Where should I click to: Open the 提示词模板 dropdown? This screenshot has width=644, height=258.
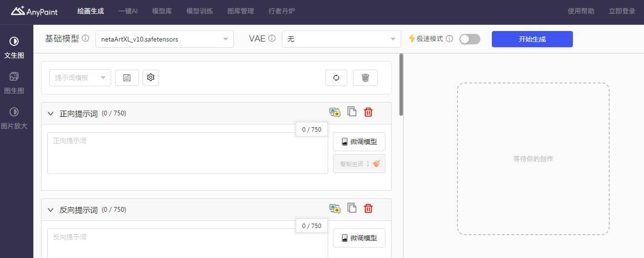[x=80, y=78]
